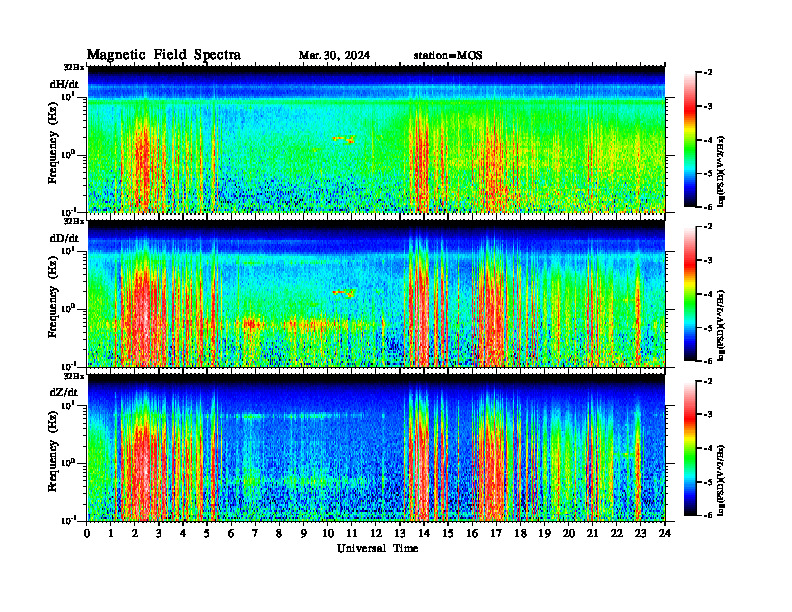Click the color scale bar beside dH/dt panel
Image resolution: width=792 pixels, height=612 pixels.
[690, 139]
